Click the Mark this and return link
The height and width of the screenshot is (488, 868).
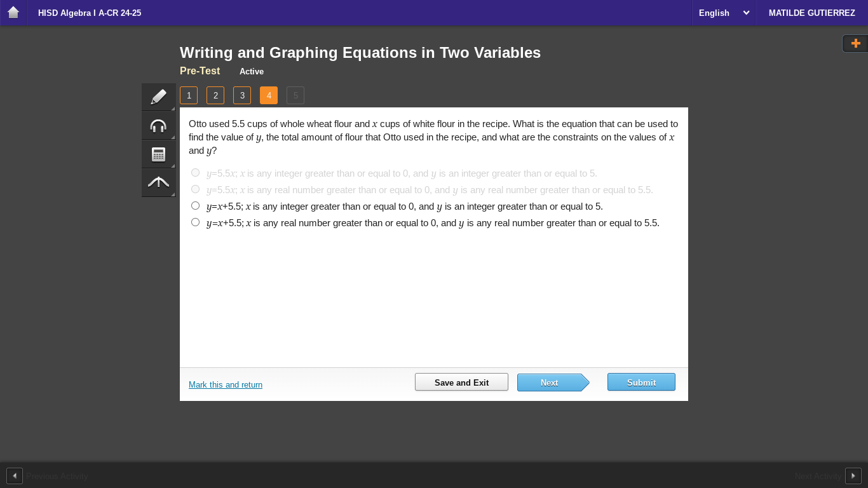tap(226, 385)
